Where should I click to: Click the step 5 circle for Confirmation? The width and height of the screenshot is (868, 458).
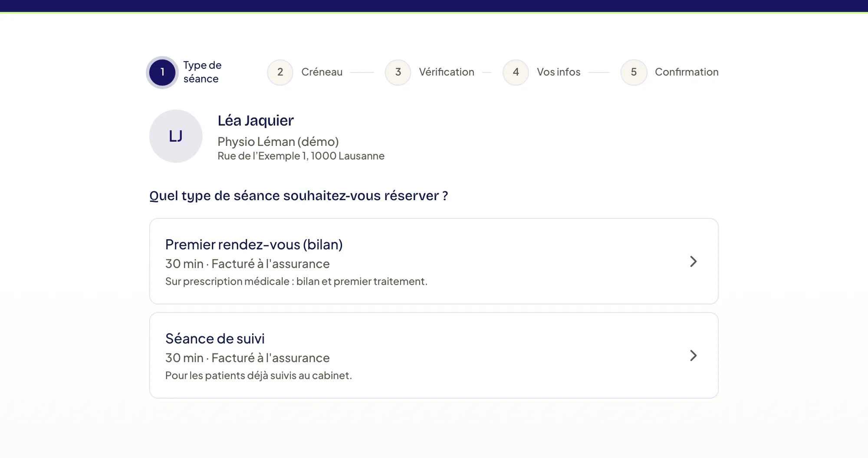[x=634, y=72]
